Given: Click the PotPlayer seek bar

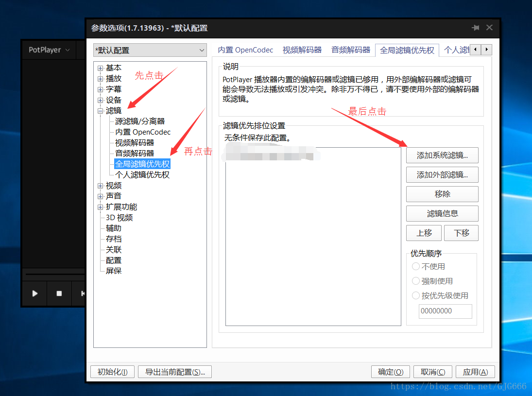Looking at the screenshot, I should pos(54,274).
